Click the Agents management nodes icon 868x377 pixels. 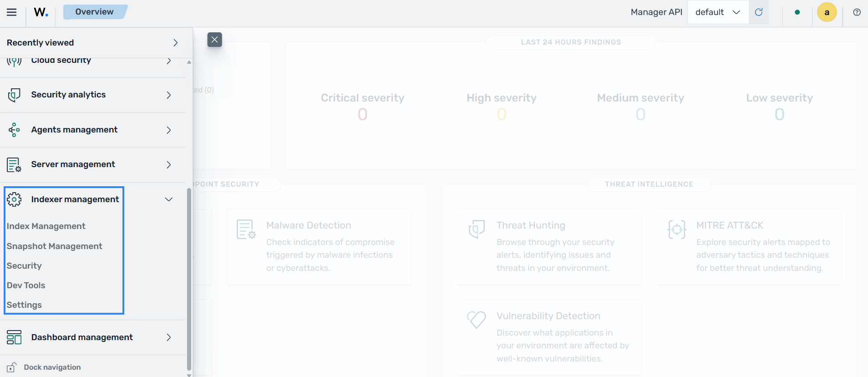[14, 130]
